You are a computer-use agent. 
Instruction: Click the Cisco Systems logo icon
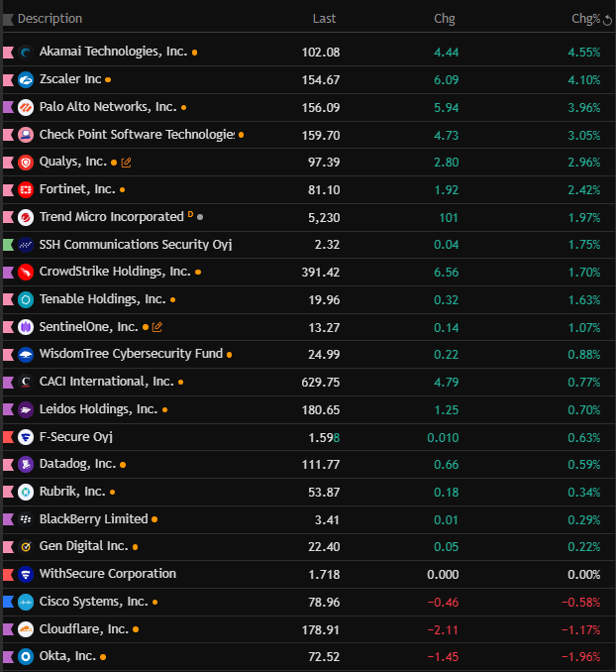[26, 603]
